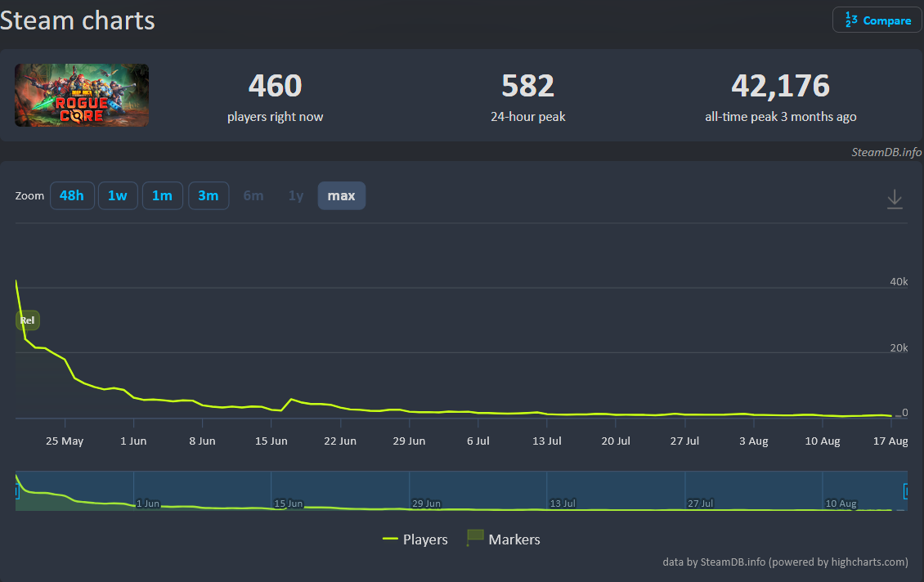Click the Steam charts heading
The image size is (924, 582).
tap(77, 20)
